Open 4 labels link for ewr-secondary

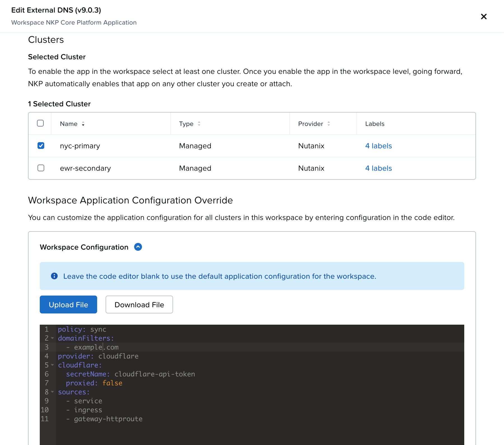378,168
